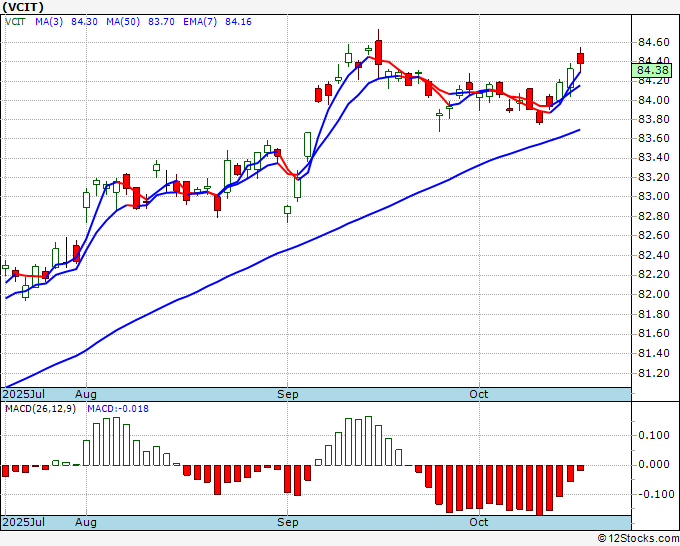This screenshot has height=546, width=680.
Task: Click 2025Jul on the price chart axis
Action: tap(24, 394)
